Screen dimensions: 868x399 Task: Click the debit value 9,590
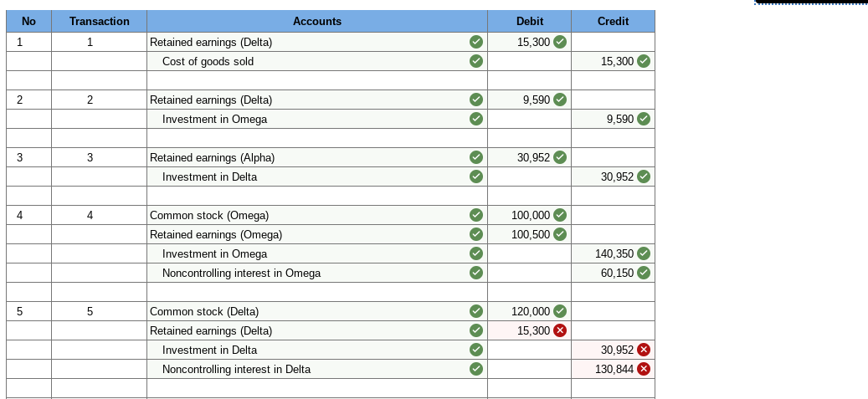tap(537, 100)
